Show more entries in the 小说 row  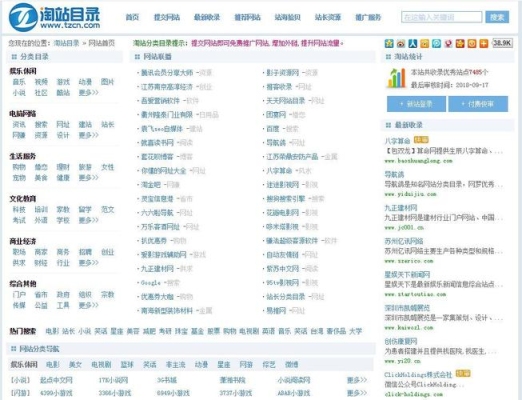pyautogui.click(x=357, y=380)
